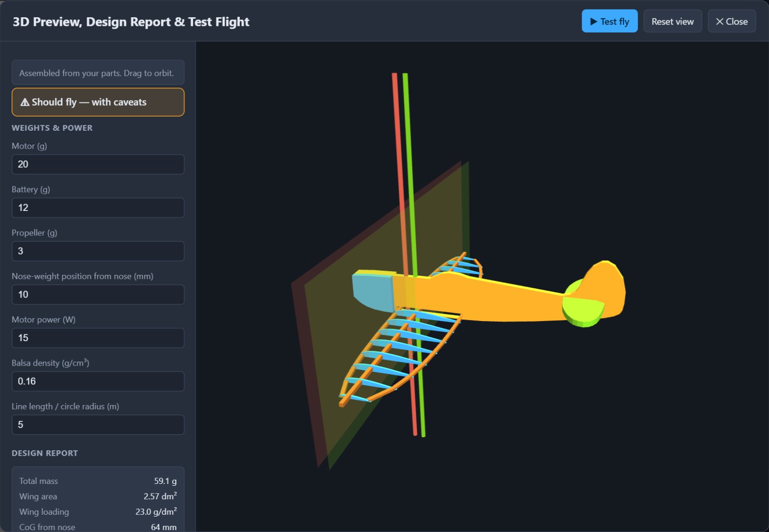The image size is (769, 532).
Task: Click the 'Total mass' row label
Action: [x=38, y=481]
